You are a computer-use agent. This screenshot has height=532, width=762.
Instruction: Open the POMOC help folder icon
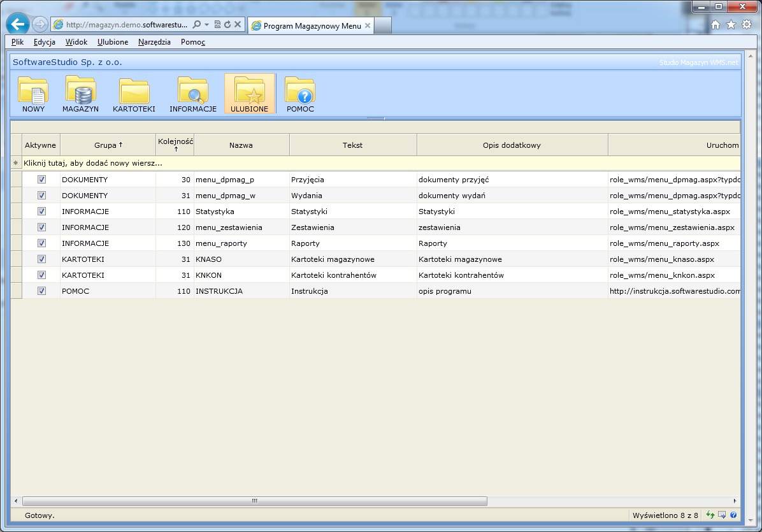(x=300, y=93)
